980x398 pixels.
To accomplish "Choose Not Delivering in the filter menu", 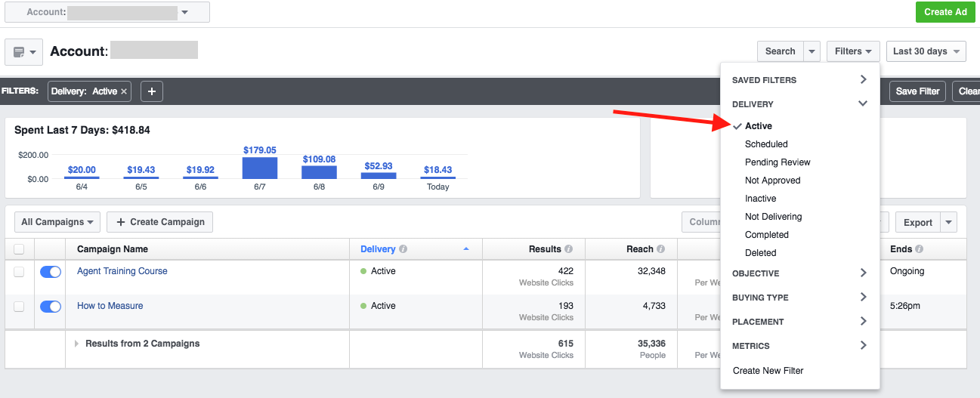I will [x=773, y=217].
